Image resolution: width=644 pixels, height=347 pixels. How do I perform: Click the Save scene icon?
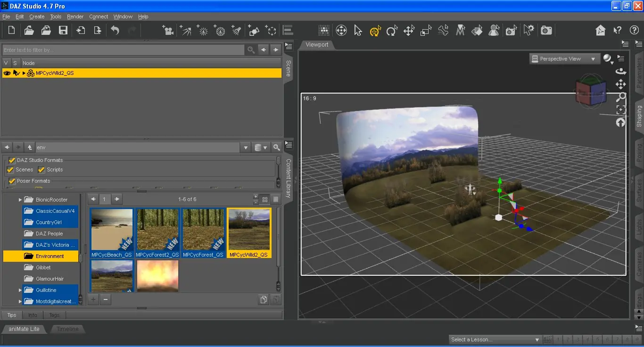63,31
